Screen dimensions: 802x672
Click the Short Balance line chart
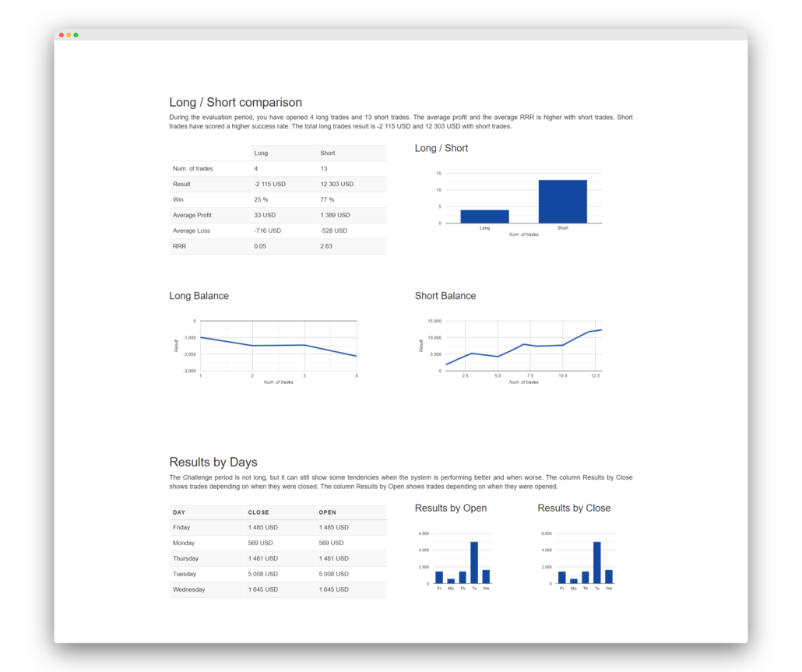pos(524,346)
